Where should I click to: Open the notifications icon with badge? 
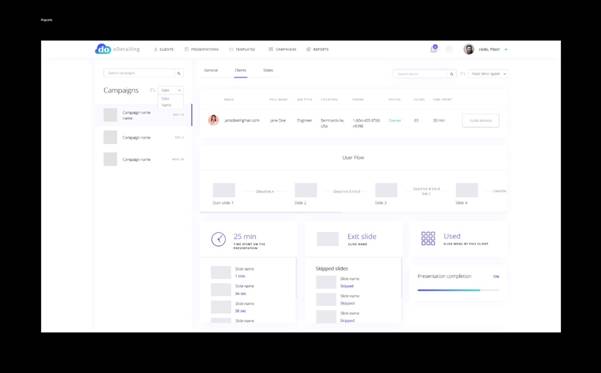tap(434, 49)
